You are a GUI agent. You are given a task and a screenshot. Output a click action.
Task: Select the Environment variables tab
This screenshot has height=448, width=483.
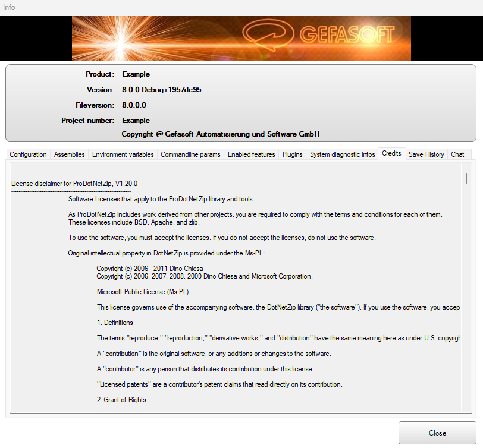click(123, 154)
